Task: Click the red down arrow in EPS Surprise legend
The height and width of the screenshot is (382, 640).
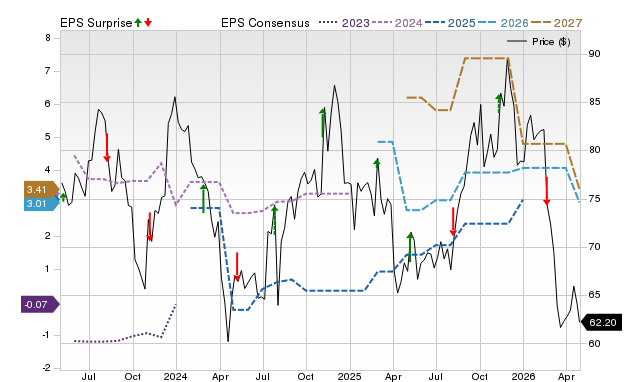Action: (x=148, y=23)
